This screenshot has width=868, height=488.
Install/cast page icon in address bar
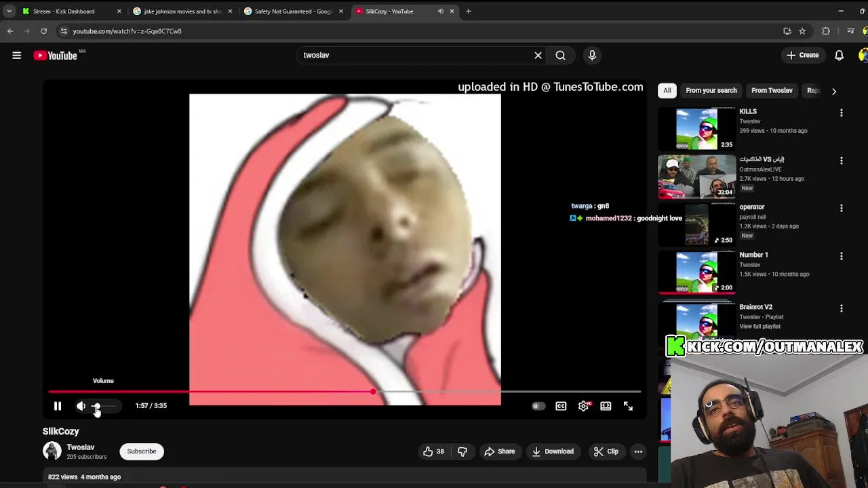point(787,31)
